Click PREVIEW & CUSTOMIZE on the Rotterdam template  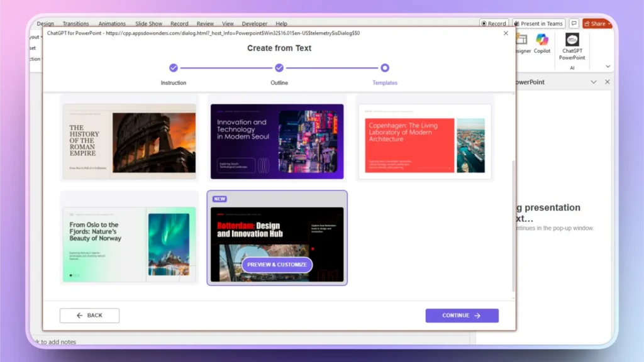pos(277,265)
